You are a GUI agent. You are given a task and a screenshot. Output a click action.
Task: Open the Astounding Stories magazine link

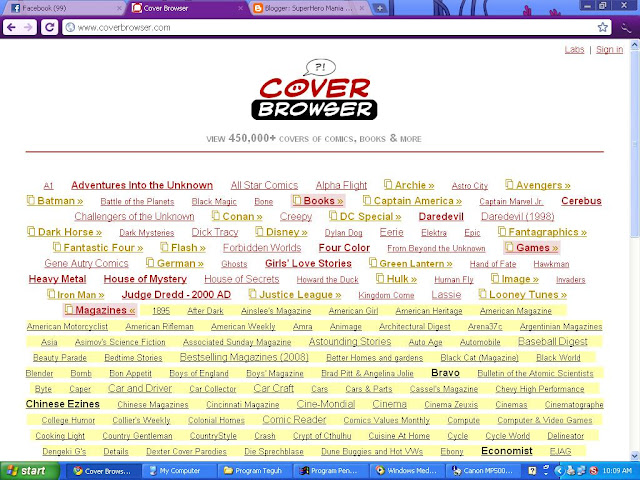click(x=350, y=341)
